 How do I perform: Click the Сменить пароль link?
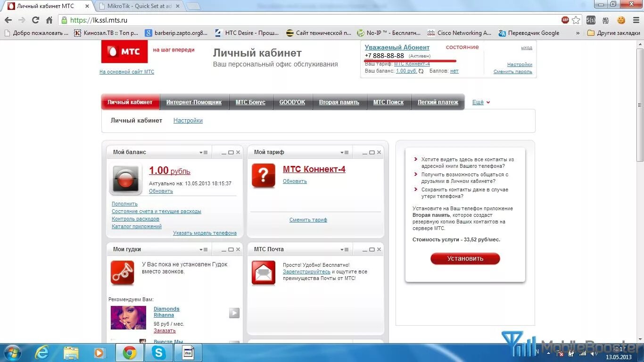[513, 72]
